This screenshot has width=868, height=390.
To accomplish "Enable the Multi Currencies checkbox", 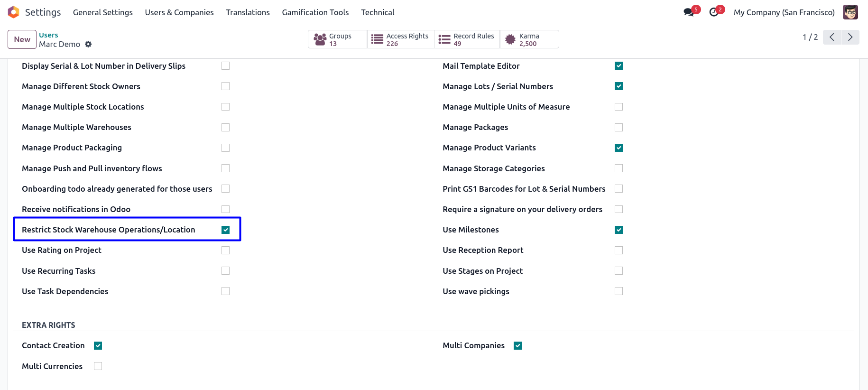I will (98, 366).
